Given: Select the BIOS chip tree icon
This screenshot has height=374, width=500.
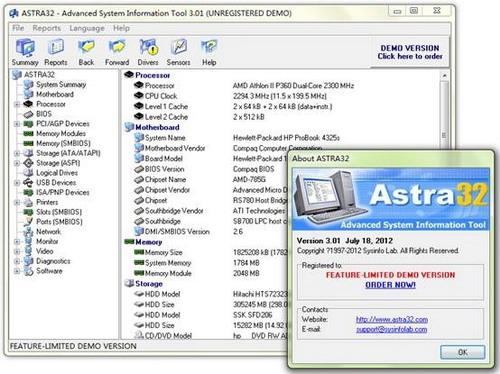Looking at the screenshot, I should [x=29, y=114].
